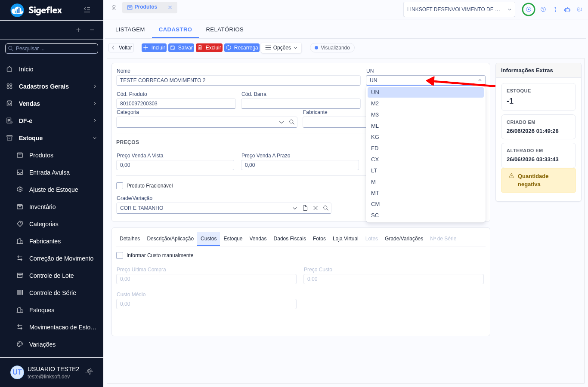
Task: Open Controle de Lote menu item
Action: tap(52, 276)
